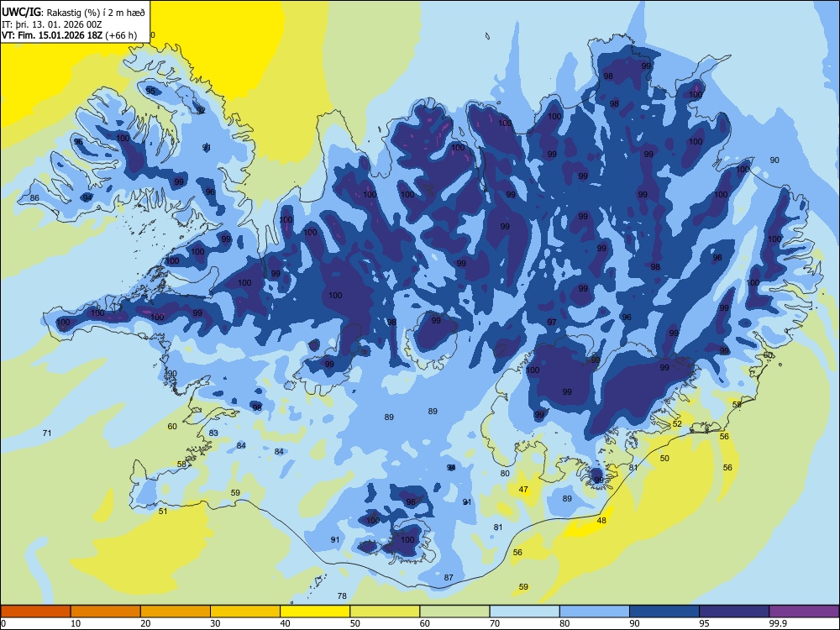Click the '51' humidity value on the map

(163, 511)
